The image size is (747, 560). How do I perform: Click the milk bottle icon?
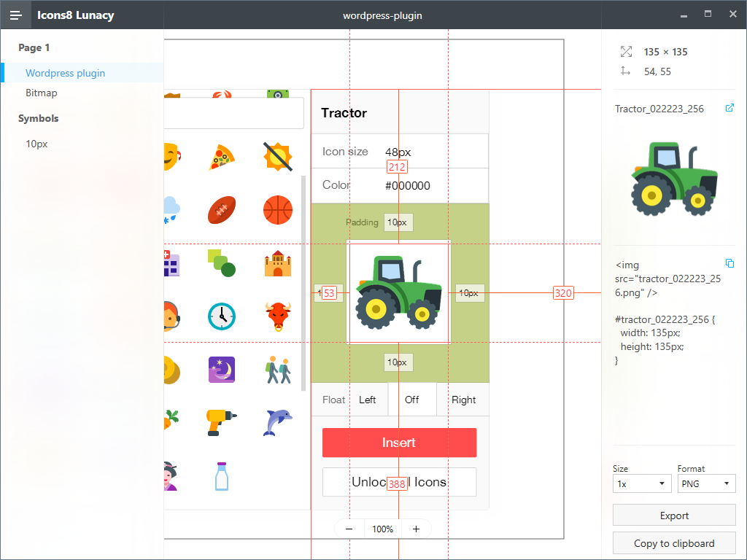[222, 476]
